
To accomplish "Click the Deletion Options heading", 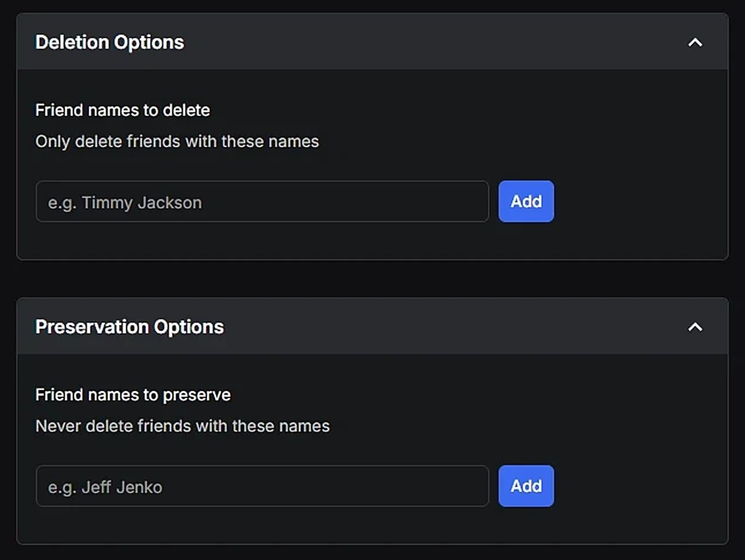I will click(x=110, y=42).
